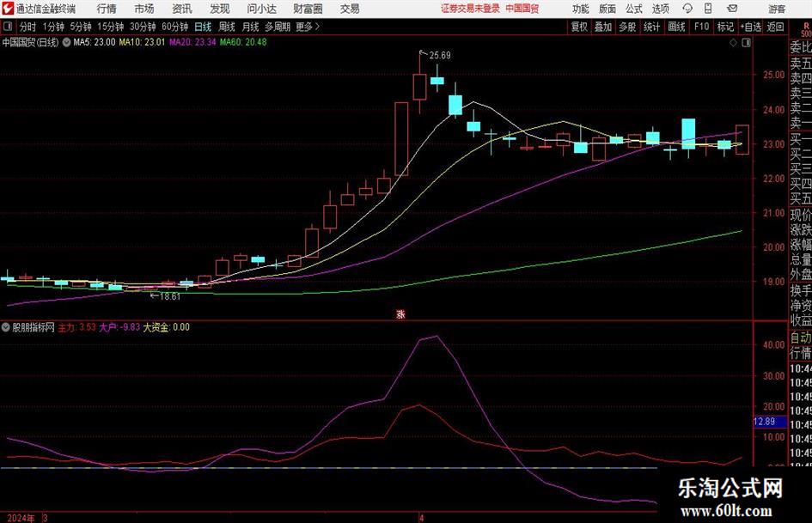Click the 标记 button

(725, 27)
